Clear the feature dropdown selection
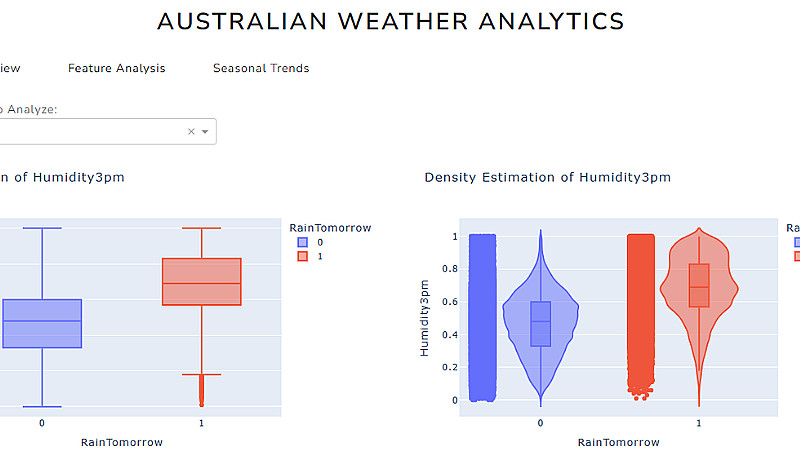This screenshot has height=460, width=800. [x=191, y=132]
